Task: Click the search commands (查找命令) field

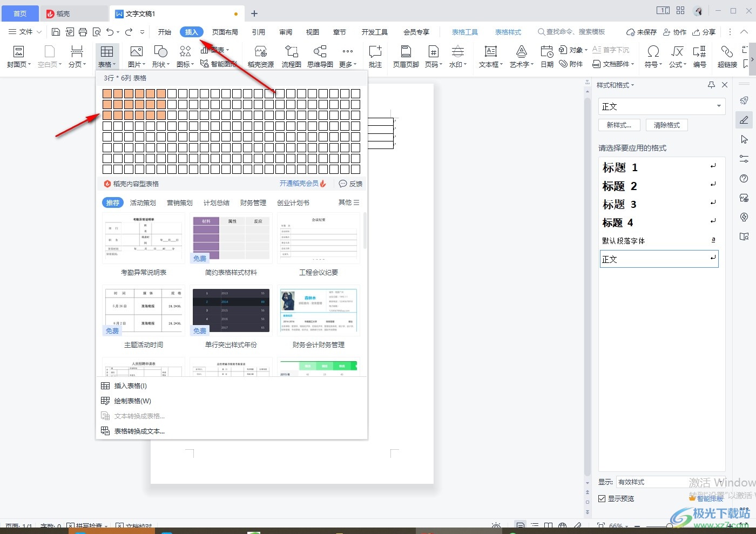Action: [571, 32]
